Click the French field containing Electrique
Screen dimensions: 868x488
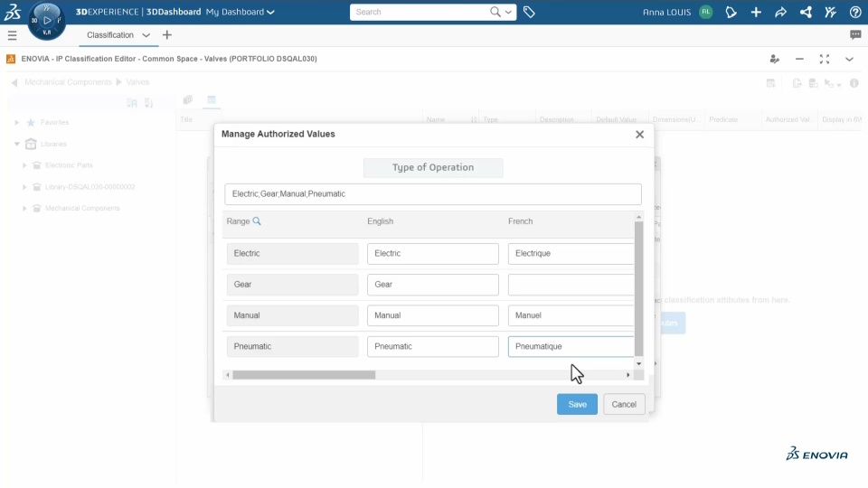point(571,253)
